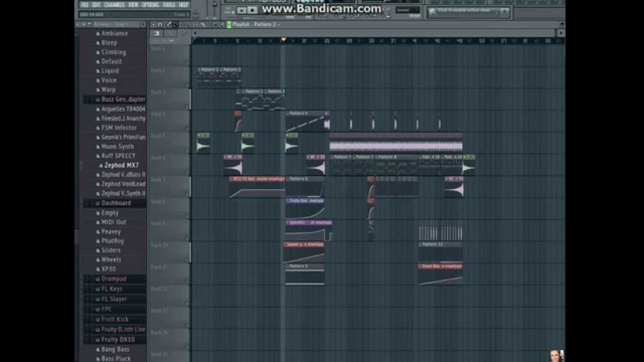Select the VFX2 FX envelope clip on Track 7
Screen dimensions: 644x362
tap(257, 187)
